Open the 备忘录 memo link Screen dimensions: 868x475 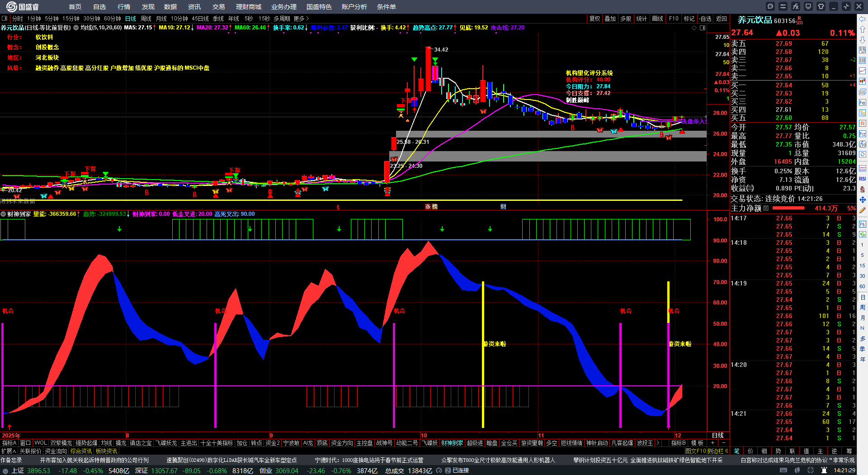(11, 460)
